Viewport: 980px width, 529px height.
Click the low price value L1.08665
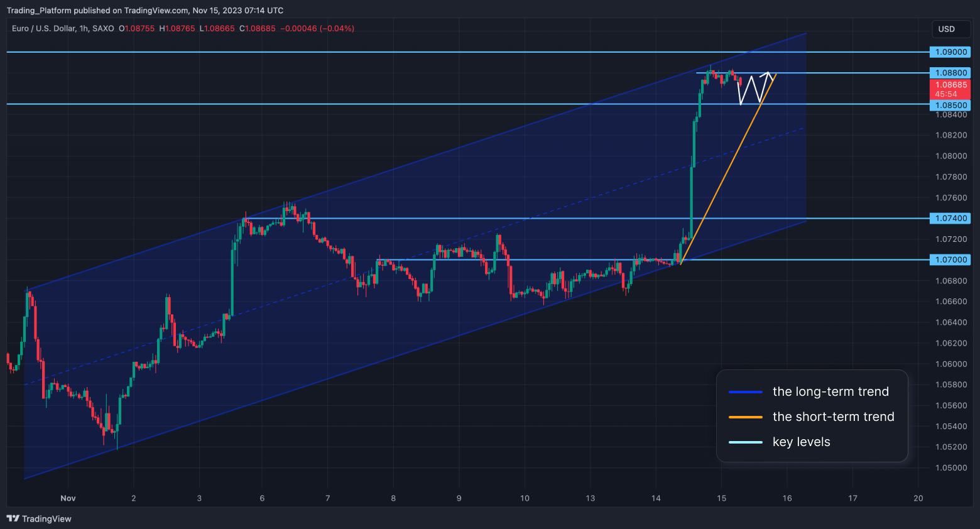[217, 28]
